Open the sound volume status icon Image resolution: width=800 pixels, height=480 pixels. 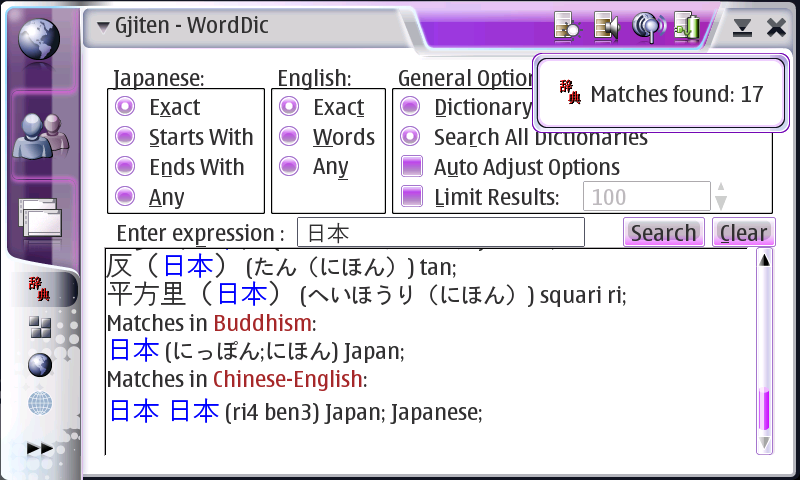[x=606, y=27]
